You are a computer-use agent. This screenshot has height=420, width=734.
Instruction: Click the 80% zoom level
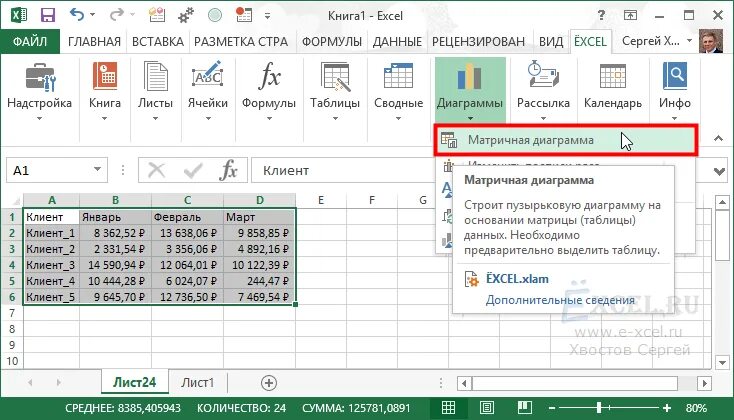tap(696, 408)
